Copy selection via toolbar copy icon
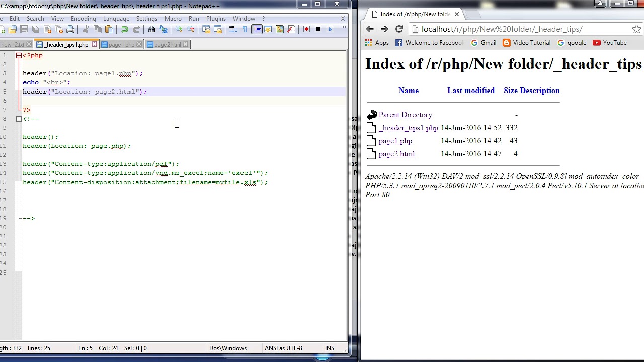The width and height of the screenshot is (644, 362). click(x=98, y=29)
